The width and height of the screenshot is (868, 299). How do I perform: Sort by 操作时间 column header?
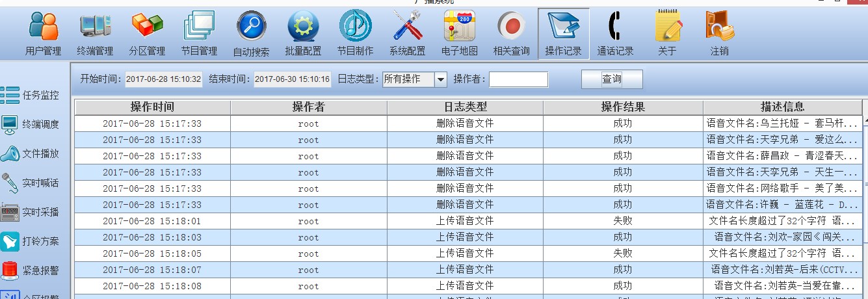click(x=152, y=107)
